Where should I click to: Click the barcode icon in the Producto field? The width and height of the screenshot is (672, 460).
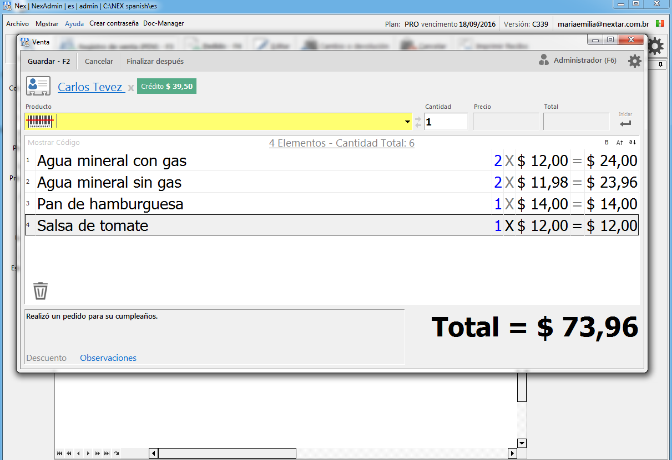pyautogui.click(x=40, y=122)
